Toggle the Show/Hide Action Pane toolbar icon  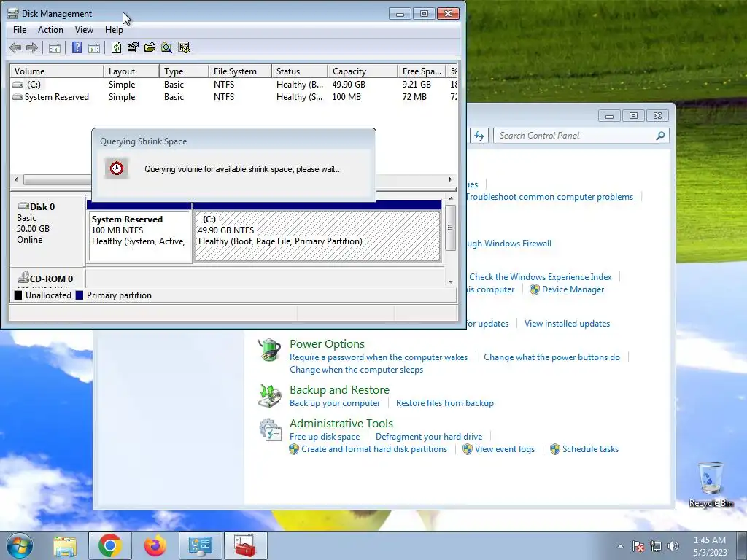(94, 47)
